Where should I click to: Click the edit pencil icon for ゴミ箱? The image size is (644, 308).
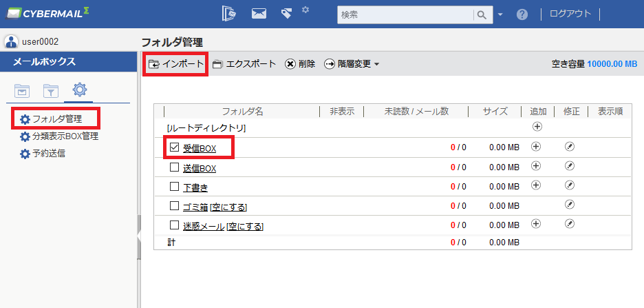pyautogui.click(x=569, y=205)
